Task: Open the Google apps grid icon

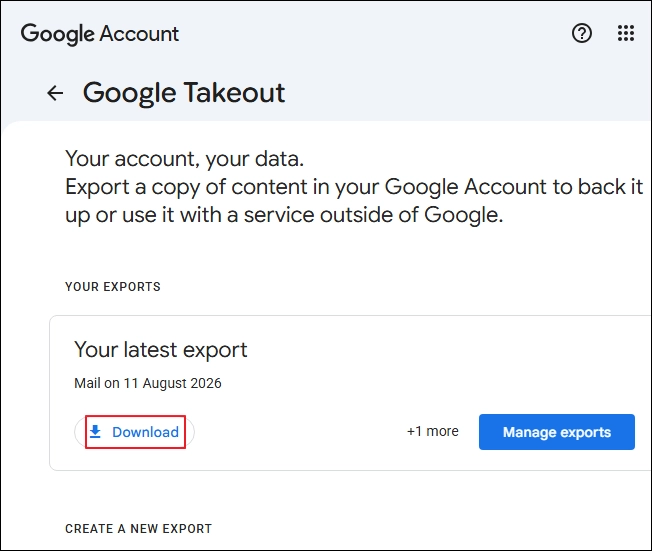Action: tap(626, 33)
